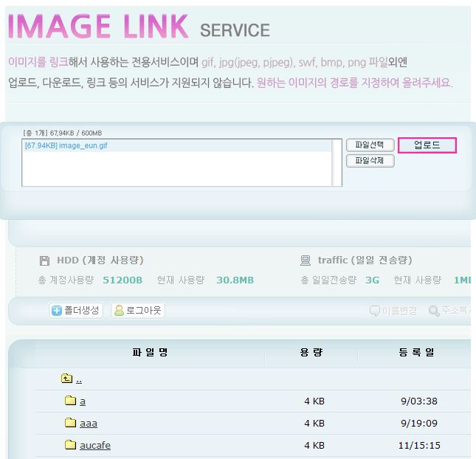Select image_eun.gif in the upload list

click(66, 146)
